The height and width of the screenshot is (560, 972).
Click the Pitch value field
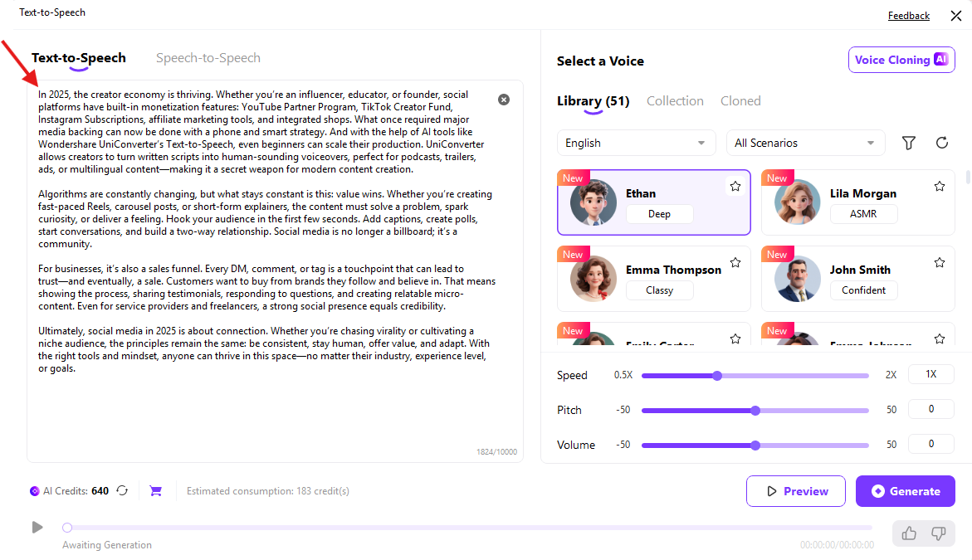[x=931, y=409]
